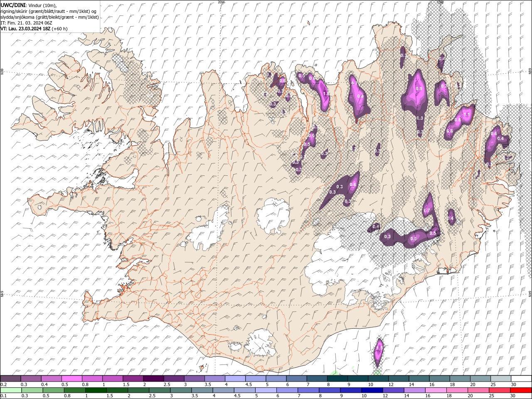Pick top-row legend swatch starting at 3.5

point(214,378)
